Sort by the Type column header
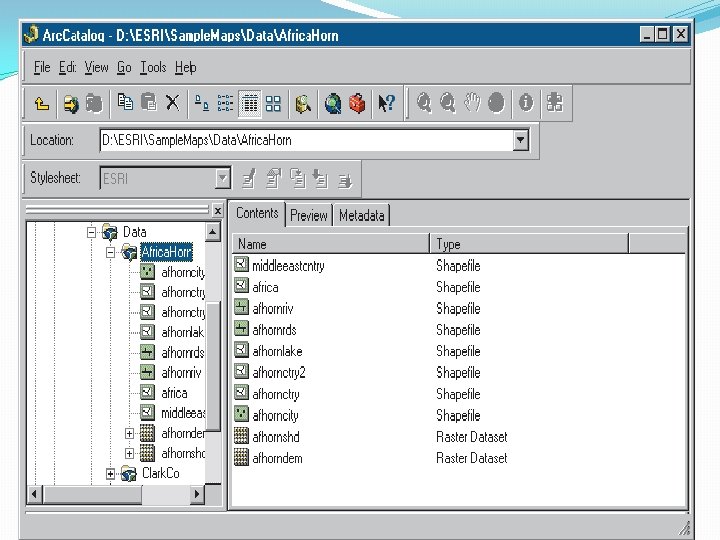 529,244
